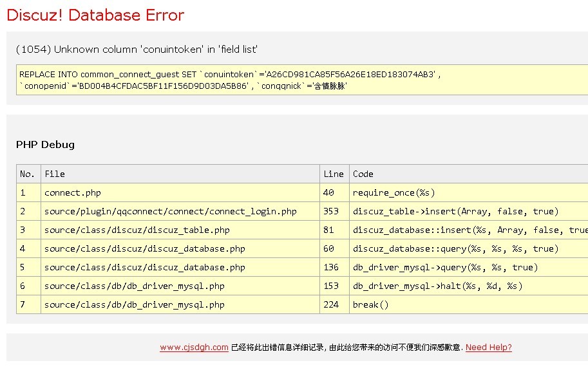Click the 'PHP Debug' heading

pyautogui.click(x=45, y=145)
